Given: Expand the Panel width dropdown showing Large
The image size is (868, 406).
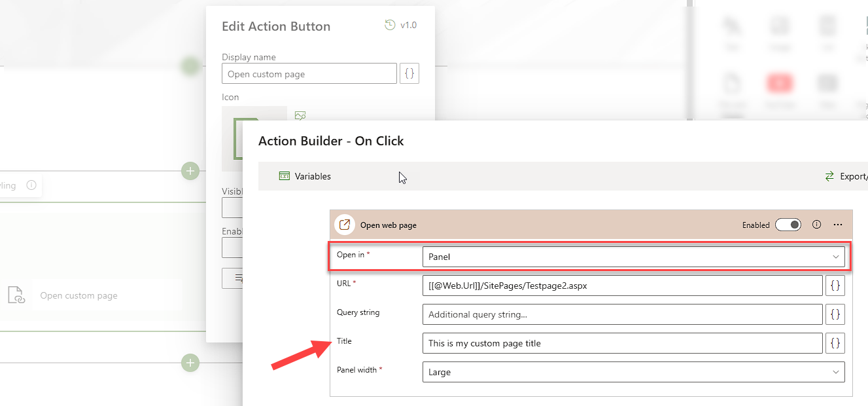Looking at the screenshot, I should tap(633, 372).
